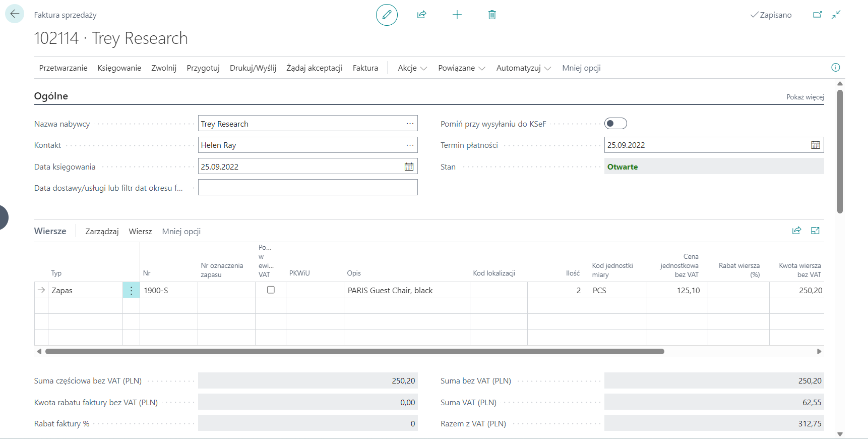Open the Faktura menu
Image resolution: width=868 pixels, height=439 pixels.
click(365, 68)
